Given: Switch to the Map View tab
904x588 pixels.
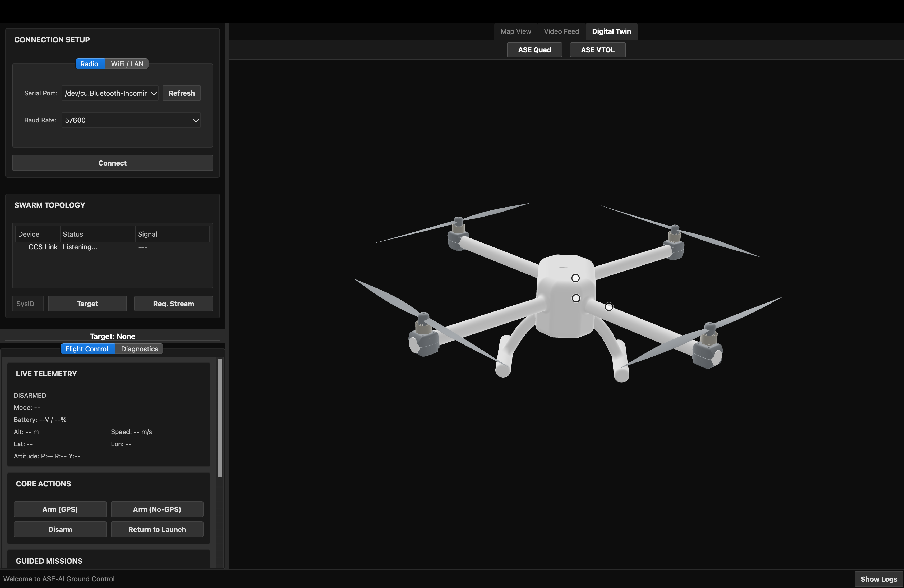Looking at the screenshot, I should [x=515, y=31].
